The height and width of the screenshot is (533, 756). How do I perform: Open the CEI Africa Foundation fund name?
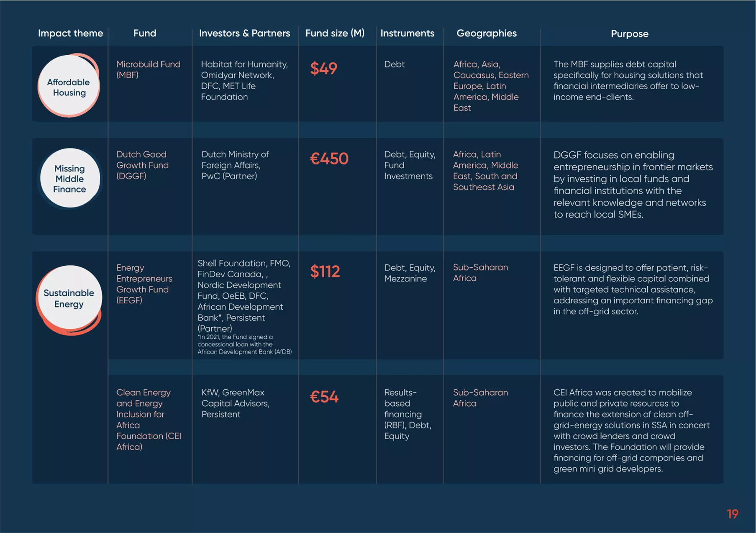coord(148,420)
